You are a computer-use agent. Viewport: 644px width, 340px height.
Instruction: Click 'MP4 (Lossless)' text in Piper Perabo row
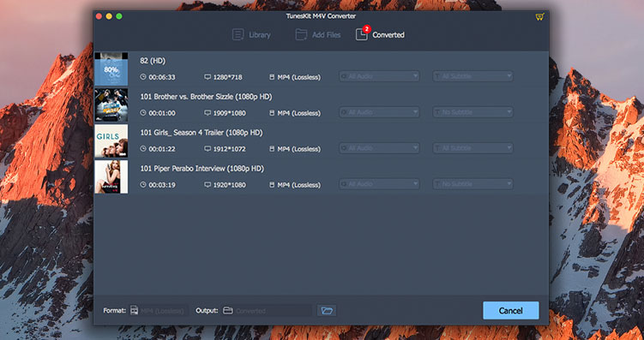pyautogui.click(x=299, y=185)
